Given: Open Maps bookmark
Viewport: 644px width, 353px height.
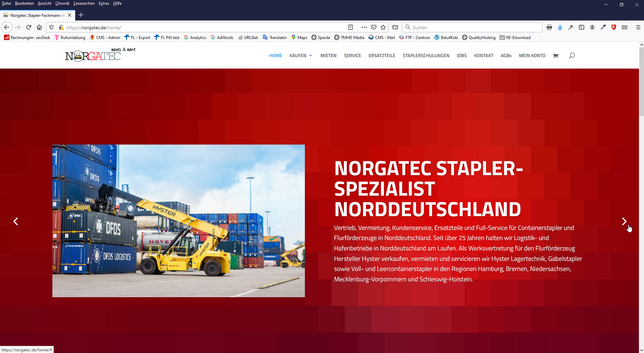Looking at the screenshot, I should pos(299,37).
